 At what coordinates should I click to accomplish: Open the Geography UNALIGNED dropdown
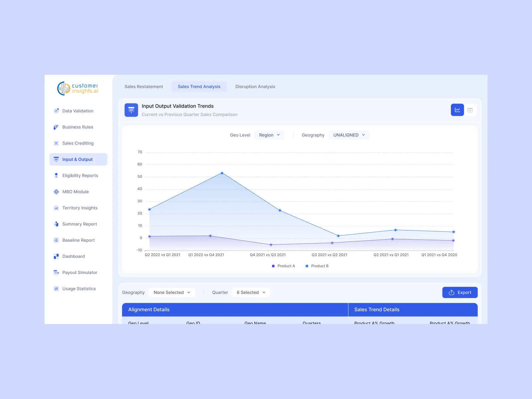pyautogui.click(x=349, y=135)
